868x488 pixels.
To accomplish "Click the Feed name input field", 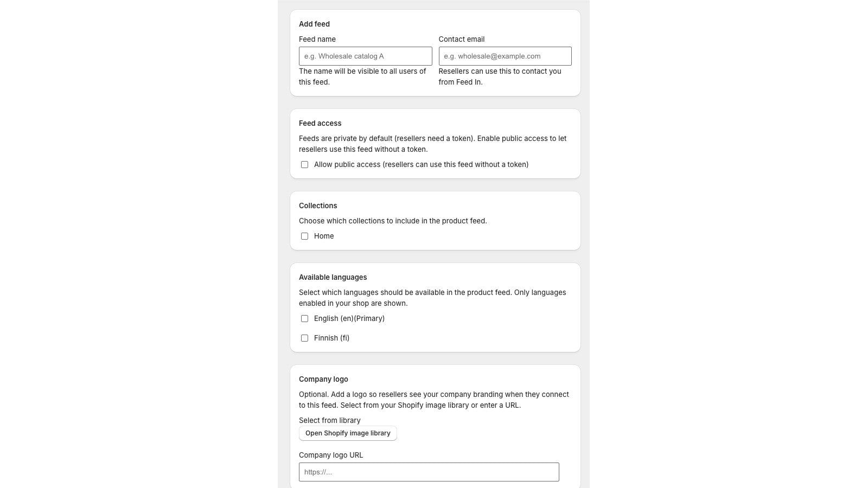I will 365,56.
